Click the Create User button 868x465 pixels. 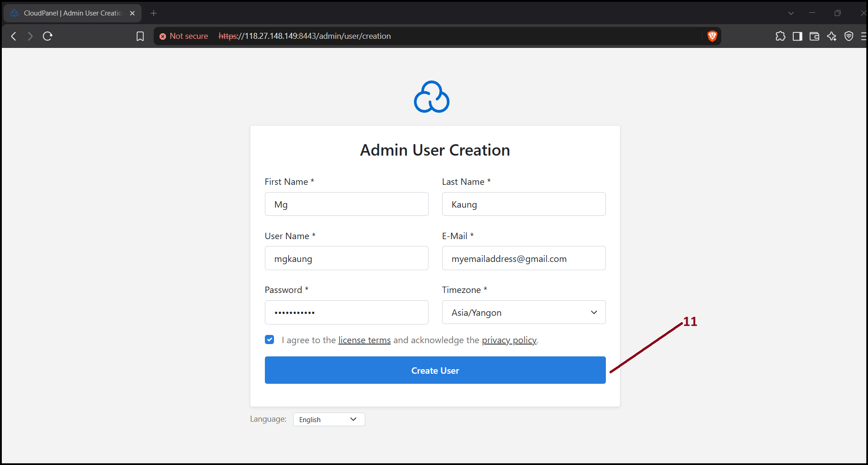435,370
